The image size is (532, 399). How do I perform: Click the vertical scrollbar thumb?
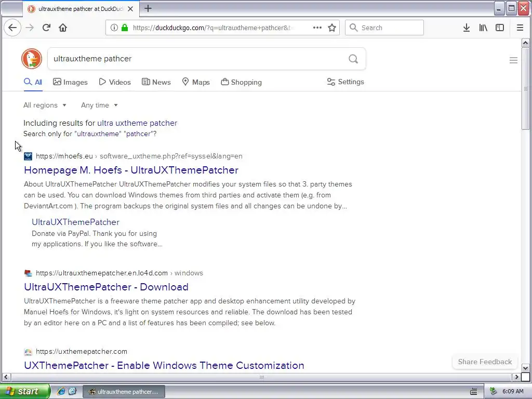click(x=526, y=88)
